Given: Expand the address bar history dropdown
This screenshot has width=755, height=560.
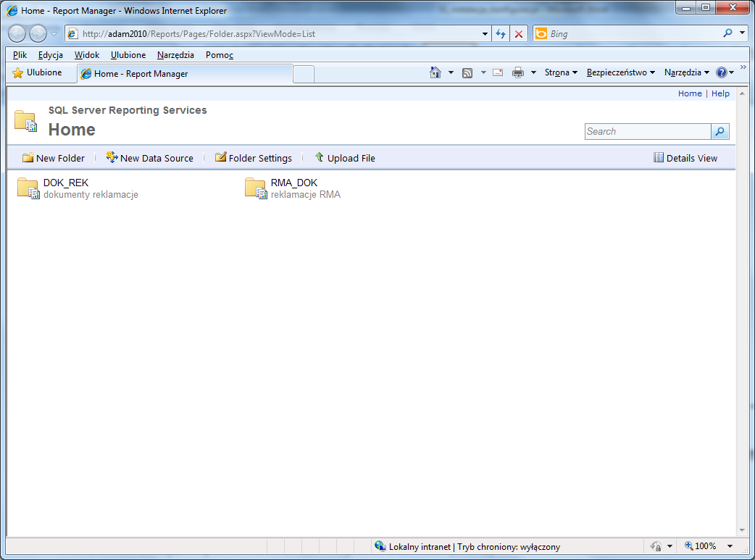Looking at the screenshot, I should 485,34.
